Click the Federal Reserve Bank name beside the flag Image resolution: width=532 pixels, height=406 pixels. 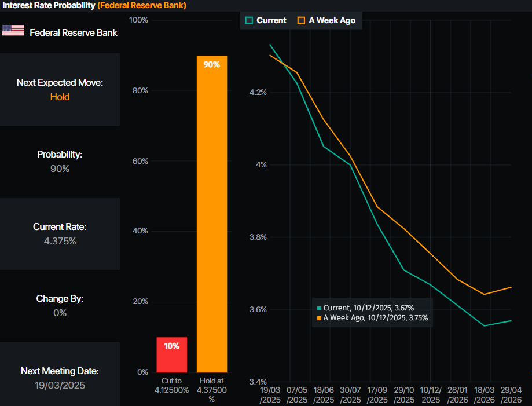point(74,32)
